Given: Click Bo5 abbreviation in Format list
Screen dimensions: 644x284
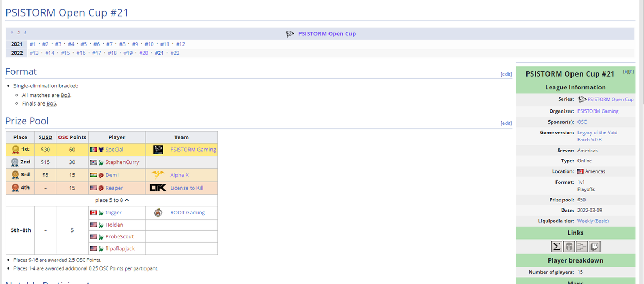Looking at the screenshot, I should coord(52,103).
